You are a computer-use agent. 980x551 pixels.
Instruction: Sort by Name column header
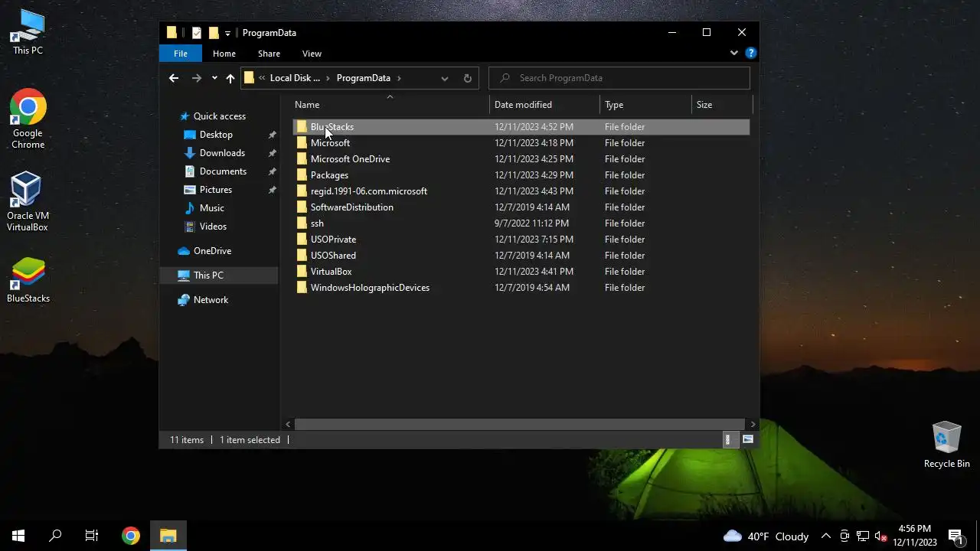[x=390, y=105]
